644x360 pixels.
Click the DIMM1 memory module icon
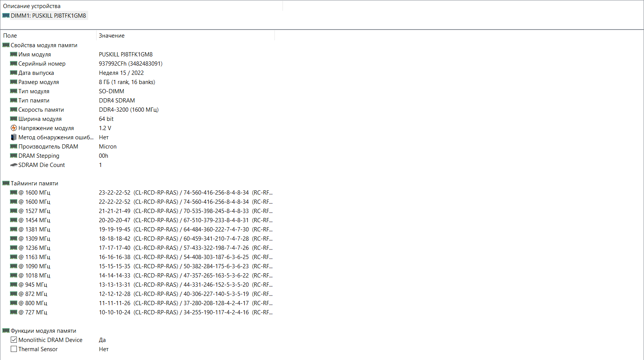(x=6, y=15)
